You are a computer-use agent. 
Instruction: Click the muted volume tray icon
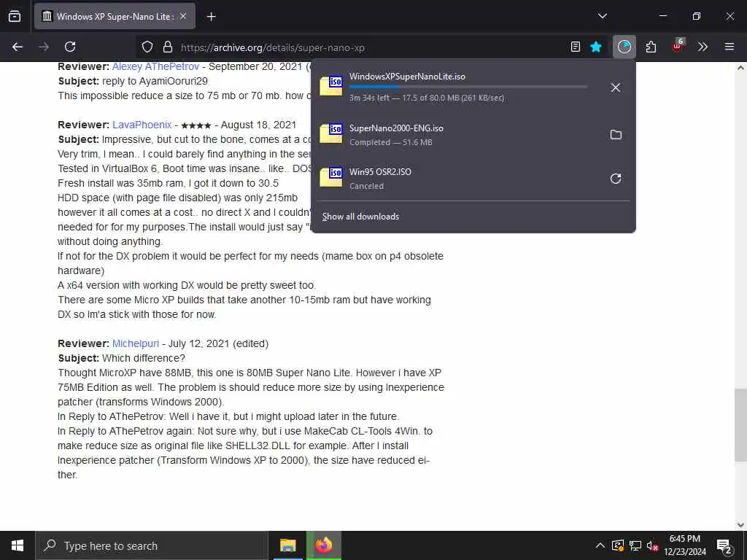click(652, 545)
